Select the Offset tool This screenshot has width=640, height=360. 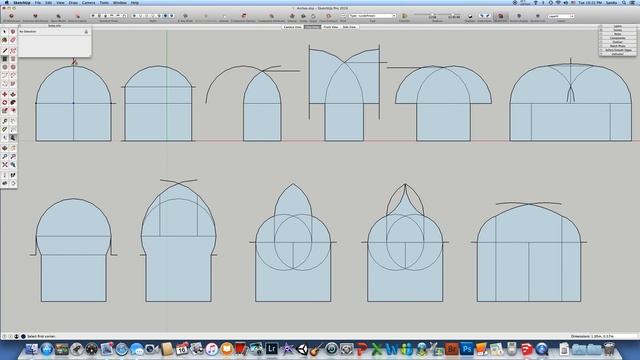click(13, 111)
